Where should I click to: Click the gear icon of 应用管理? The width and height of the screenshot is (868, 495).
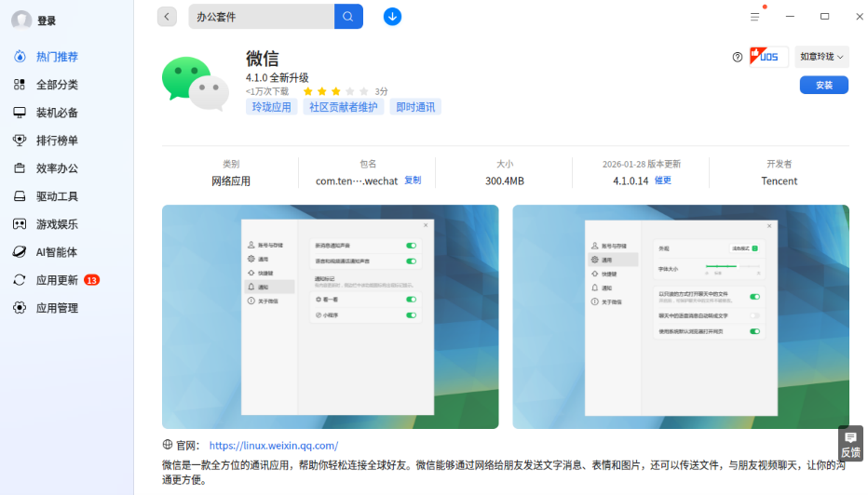[20, 308]
